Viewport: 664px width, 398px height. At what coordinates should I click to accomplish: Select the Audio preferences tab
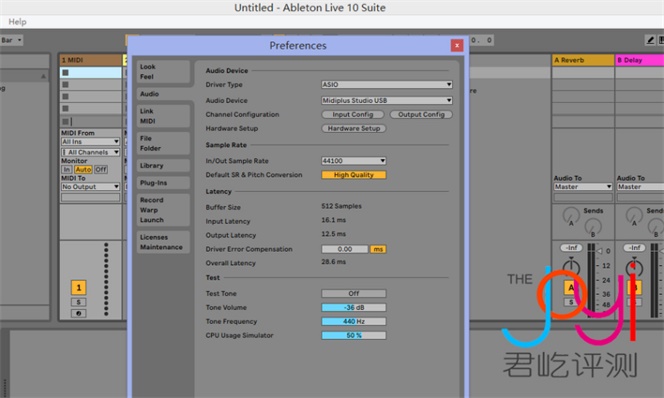pyautogui.click(x=163, y=94)
